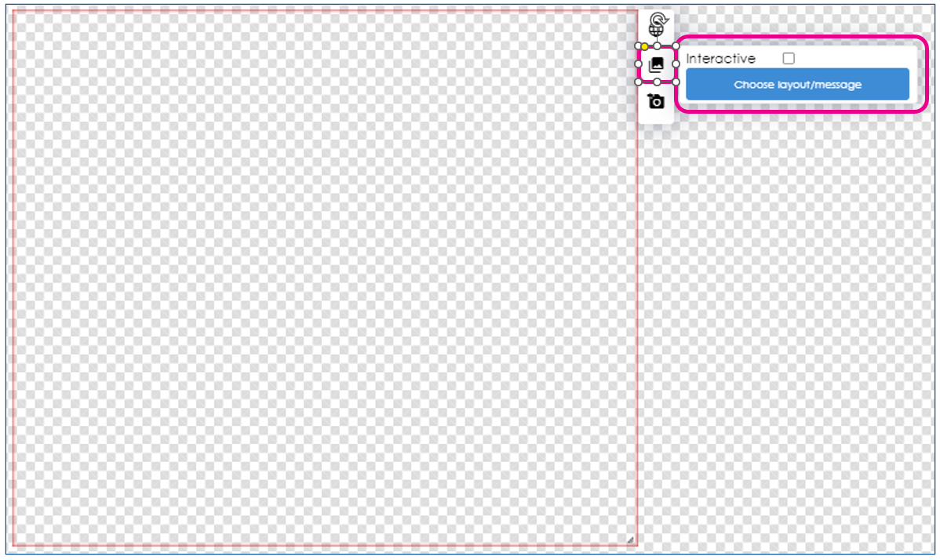940x560 pixels.
Task: Click the yellow rotation handle of the selection
Action: click(644, 46)
